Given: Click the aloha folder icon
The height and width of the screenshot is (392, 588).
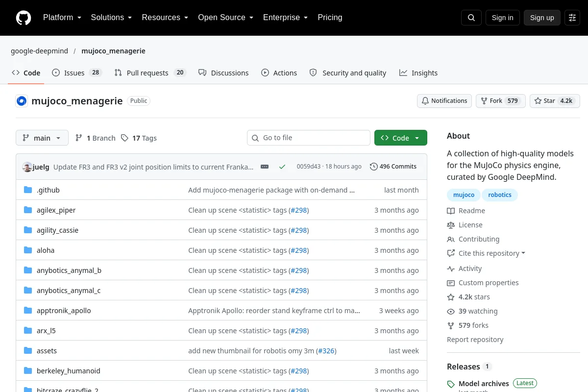Looking at the screenshot, I should (28, 250).
